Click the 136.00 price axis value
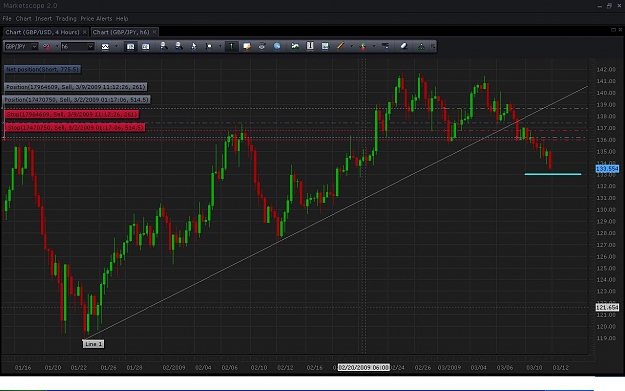 [x=606, y=140]
